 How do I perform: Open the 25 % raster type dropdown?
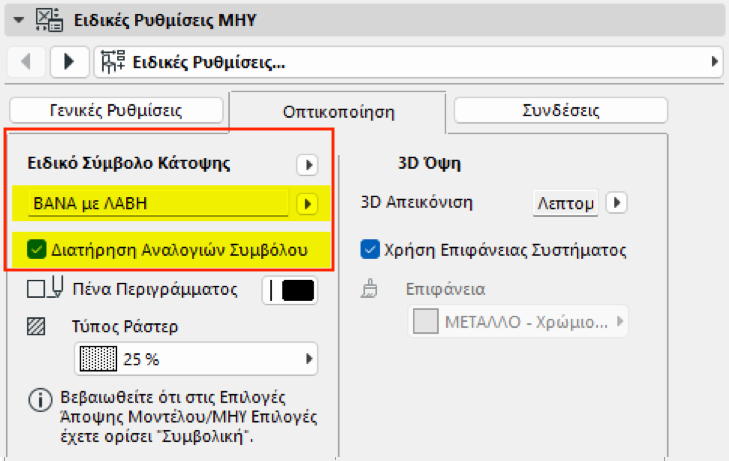[197, 358]
